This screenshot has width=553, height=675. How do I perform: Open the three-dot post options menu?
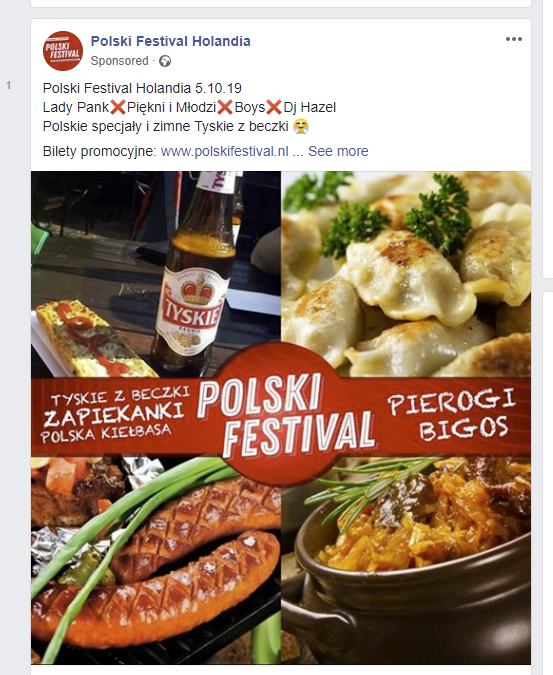(513, 39)
